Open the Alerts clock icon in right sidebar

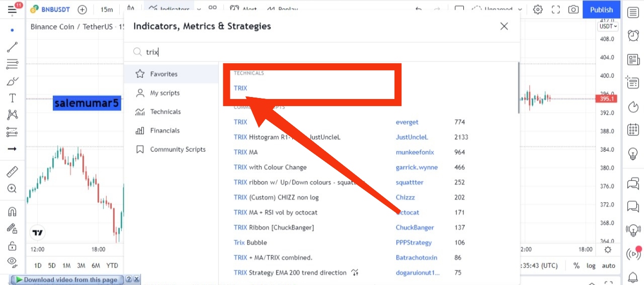[x=633, y=35]
